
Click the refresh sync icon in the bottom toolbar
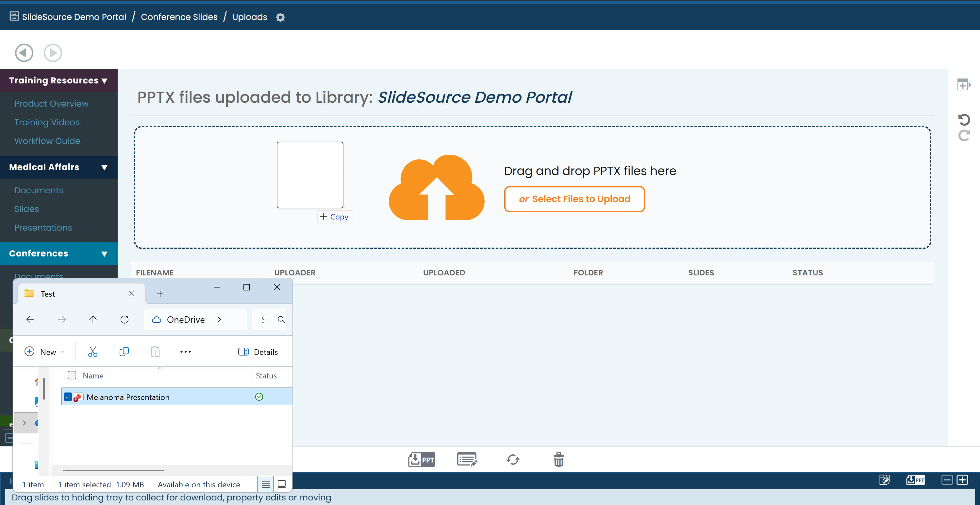coord(512,459)
